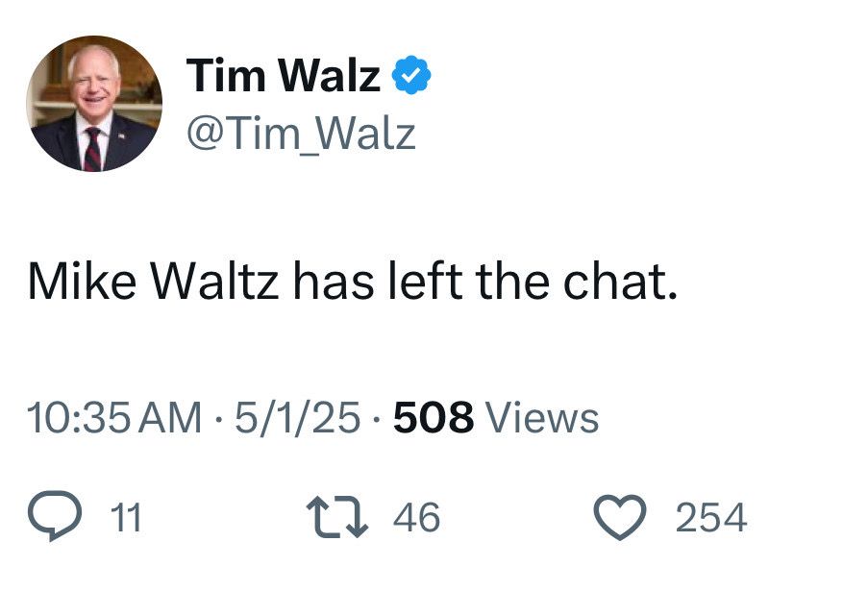This screenshot has height=591, width=868.
Task: Click the 5/1/25 post date
Action: point(297,417)
